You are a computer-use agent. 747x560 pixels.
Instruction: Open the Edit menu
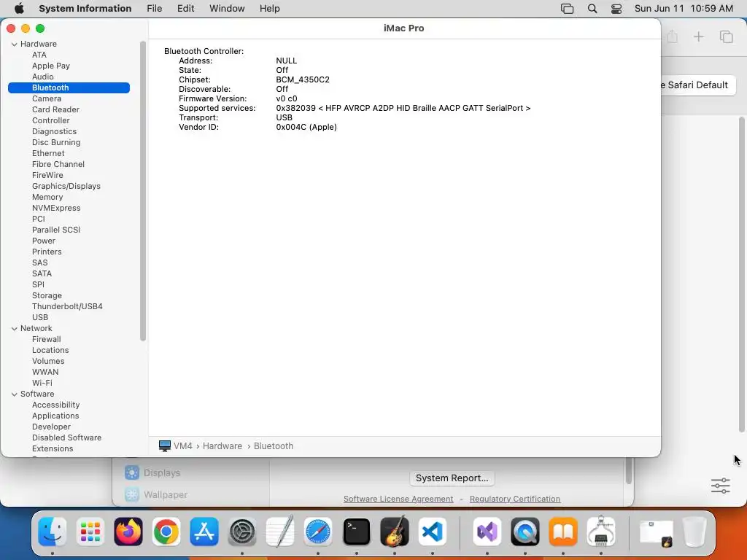click(x=185, y=9)
